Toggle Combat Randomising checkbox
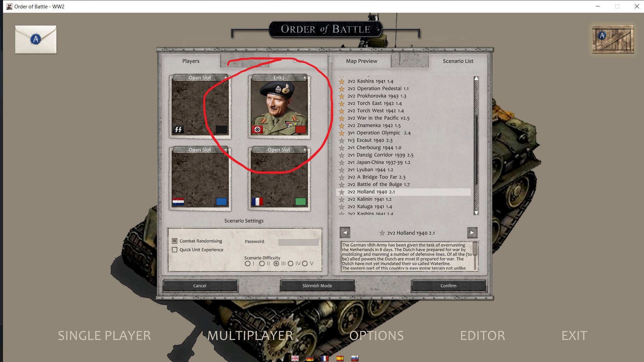644x362 pixels. pos(174,241)
